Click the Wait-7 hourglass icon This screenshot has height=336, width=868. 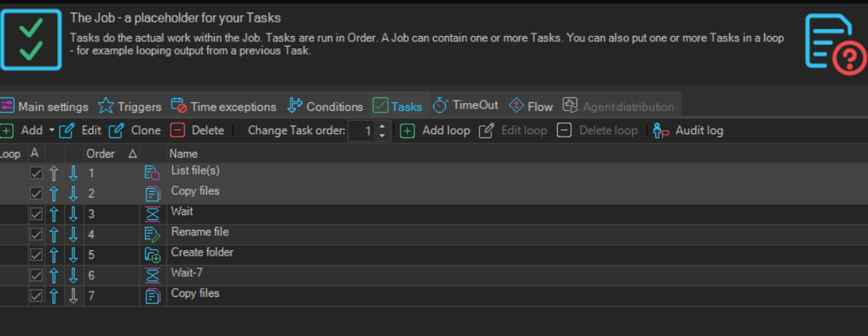point(152,275)
